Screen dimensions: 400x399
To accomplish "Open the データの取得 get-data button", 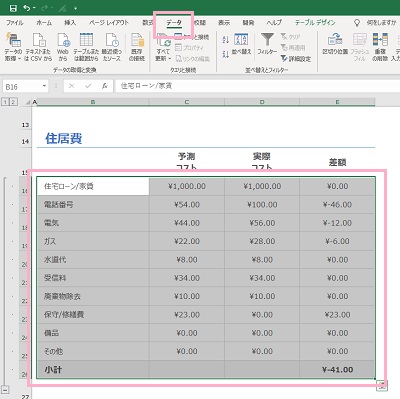I will pos(13,47).
